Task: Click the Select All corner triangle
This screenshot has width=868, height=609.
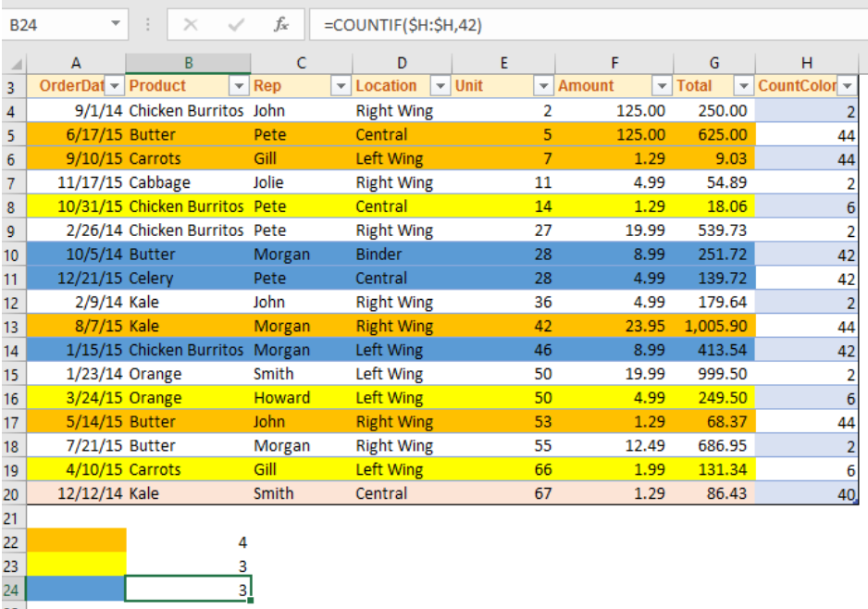Action: coord(17,64)
